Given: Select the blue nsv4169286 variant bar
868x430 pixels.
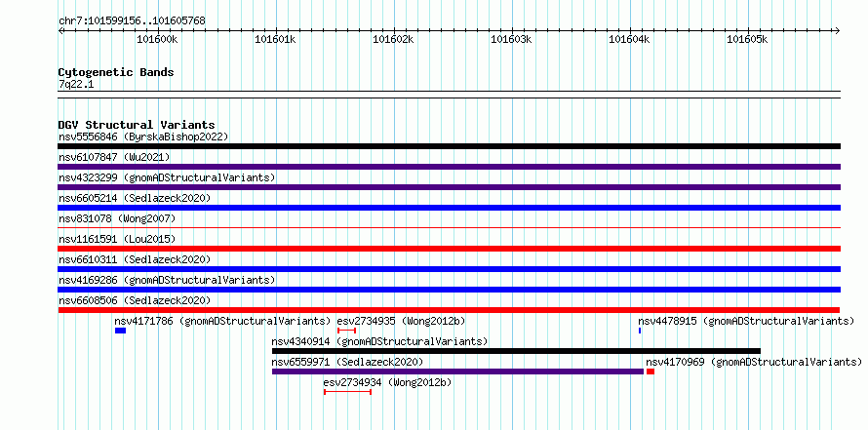Looking at the screenshot, I should tap(449, 290).
